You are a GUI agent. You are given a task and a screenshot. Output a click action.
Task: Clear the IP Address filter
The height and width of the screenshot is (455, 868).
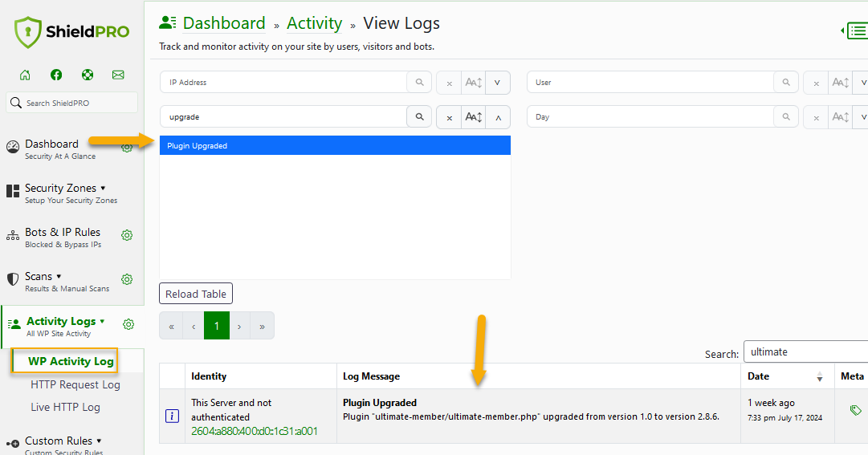pos(449,83)
